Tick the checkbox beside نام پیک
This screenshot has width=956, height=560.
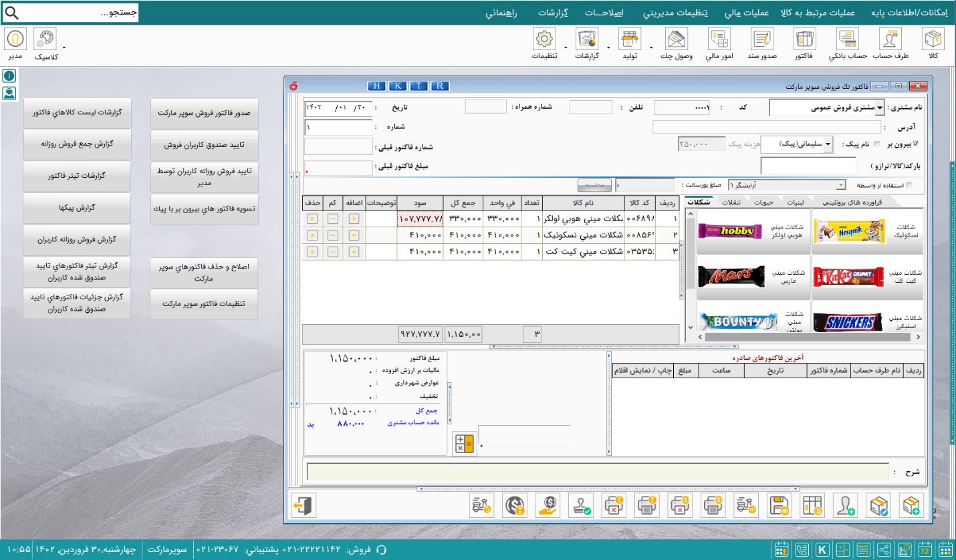coord(878,144)
